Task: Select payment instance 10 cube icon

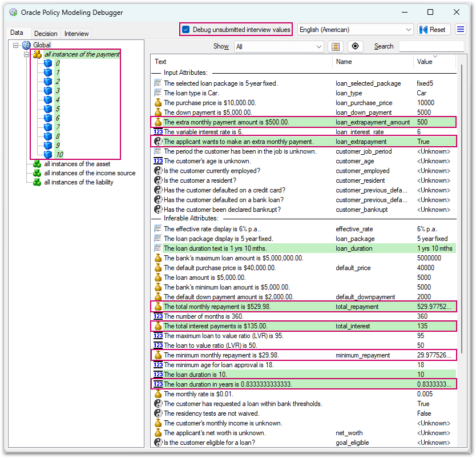Action: tap(48, 154)
